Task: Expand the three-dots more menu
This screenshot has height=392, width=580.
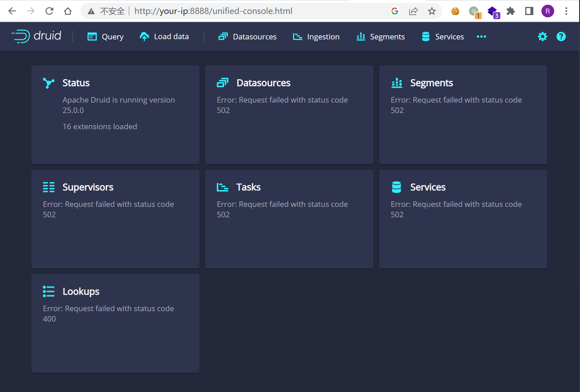Action: 481,37
